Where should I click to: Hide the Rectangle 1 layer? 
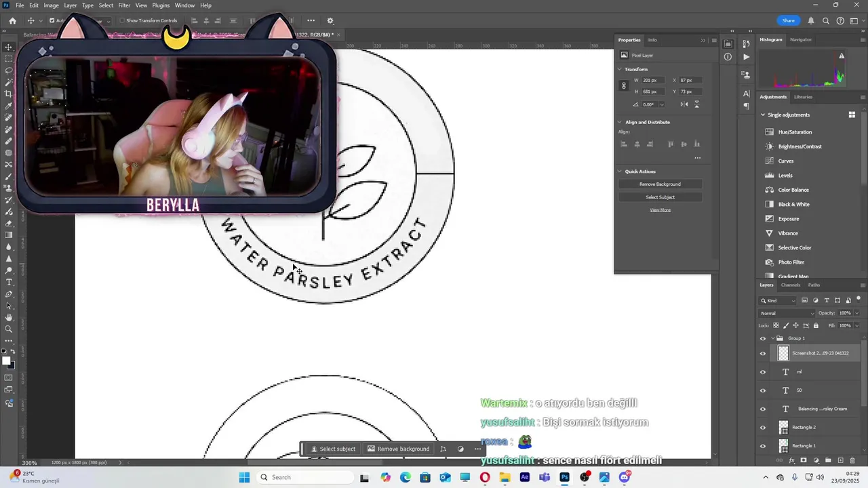(x=763, y=446)
